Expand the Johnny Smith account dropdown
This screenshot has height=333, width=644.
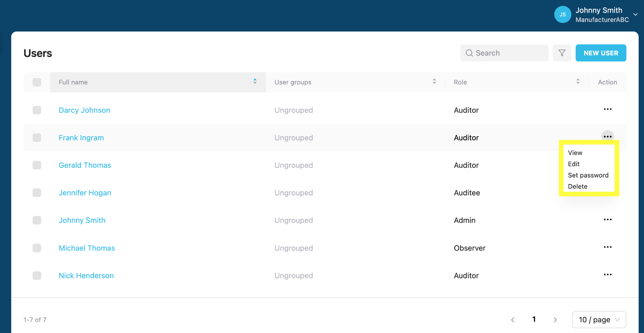[635, 14]
